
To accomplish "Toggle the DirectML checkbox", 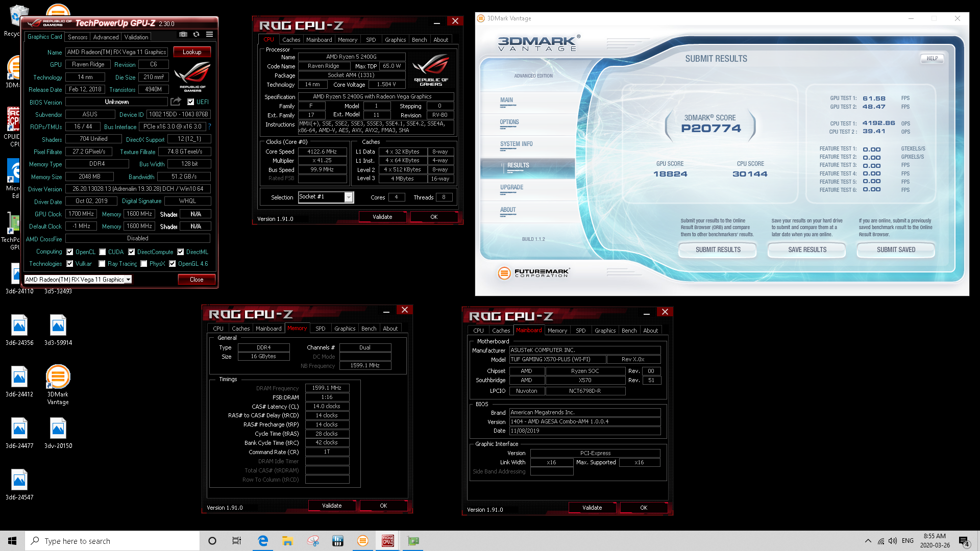I will point(181,252).
